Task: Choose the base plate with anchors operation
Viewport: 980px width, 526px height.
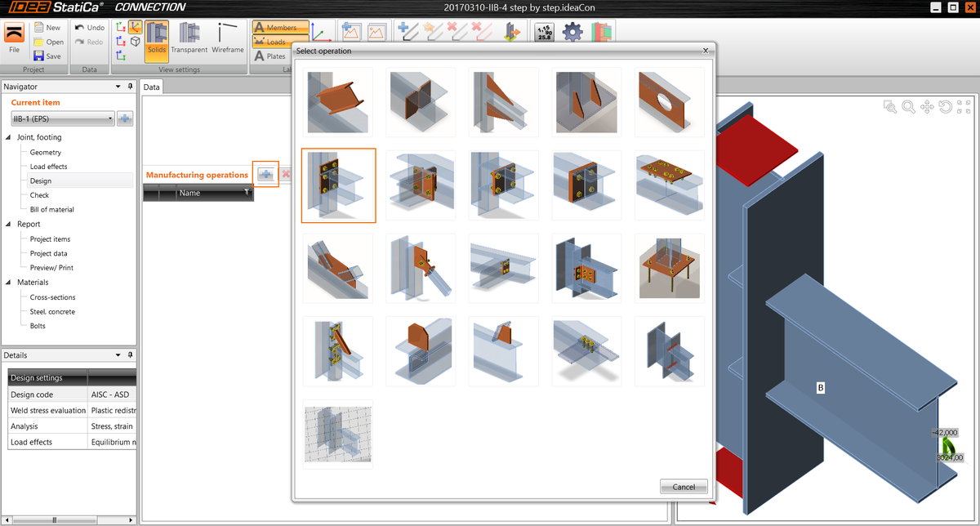Action: 670,268
